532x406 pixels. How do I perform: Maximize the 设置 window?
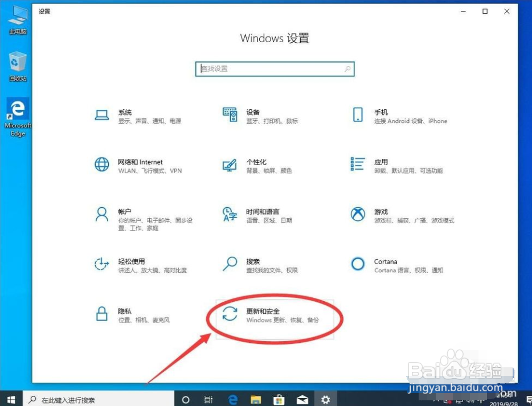pyautogui.click(x=485, y=11)
